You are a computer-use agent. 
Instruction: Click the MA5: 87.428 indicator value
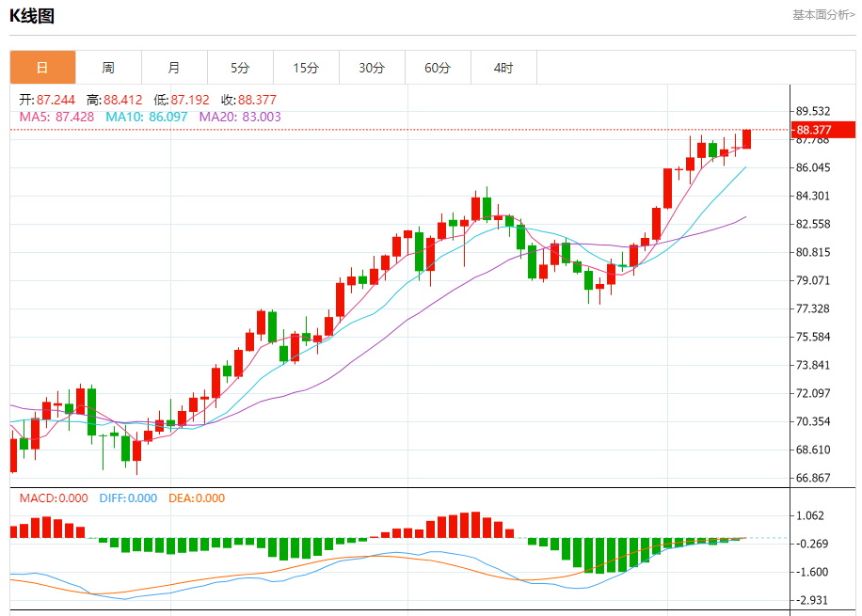(56, 117)
